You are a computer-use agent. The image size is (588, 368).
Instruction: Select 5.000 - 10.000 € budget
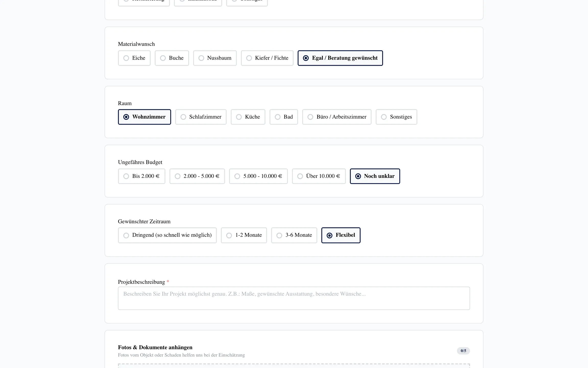coord(258,176)
